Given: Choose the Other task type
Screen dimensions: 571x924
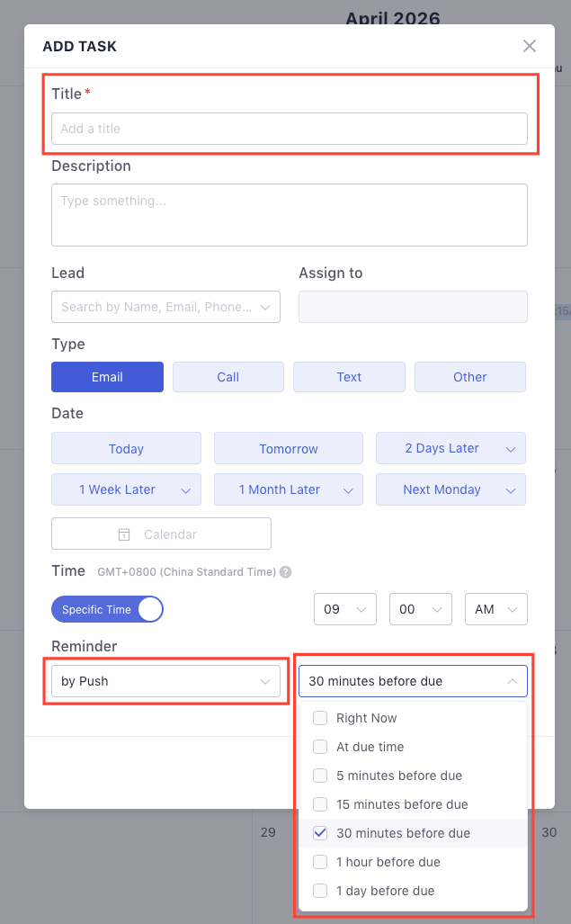Looking at the screenshot, I should 469,376.
